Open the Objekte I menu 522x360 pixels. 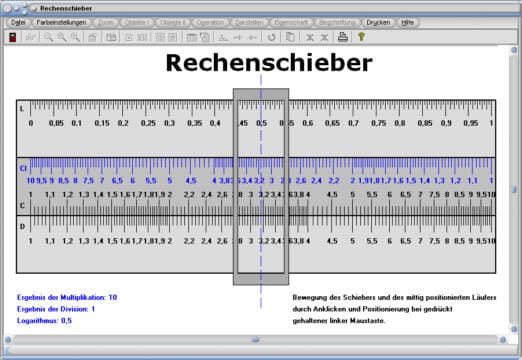(x=137, y=22)
